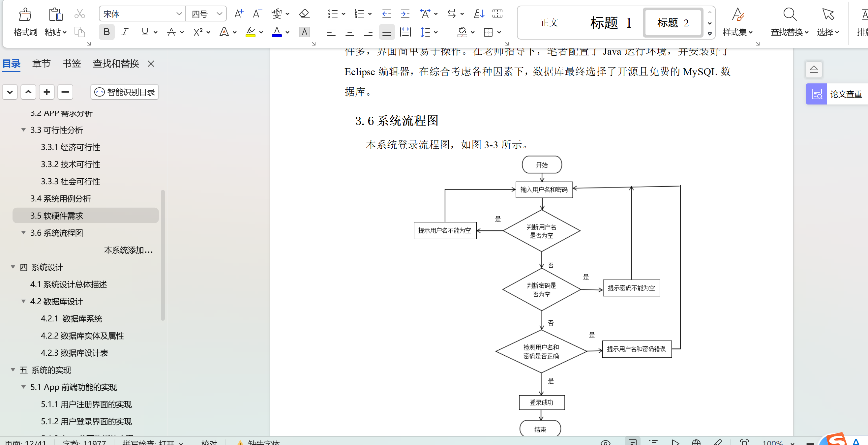Switch to the 章节 navigation tab
The width and height of the screenshot is (868, 445).
click(41, 63)
